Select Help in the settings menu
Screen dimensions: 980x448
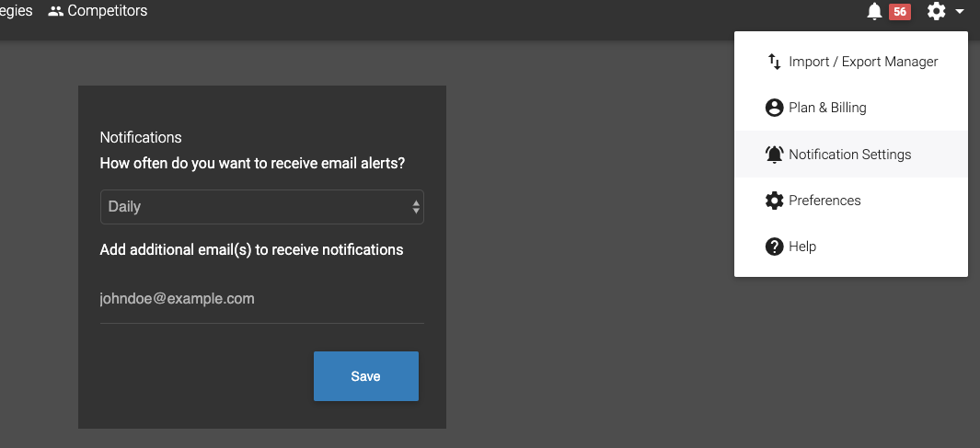[850, 247]
